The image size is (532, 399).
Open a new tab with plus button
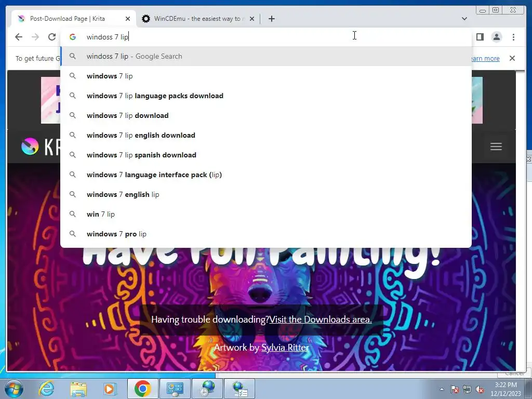(271, 19)
